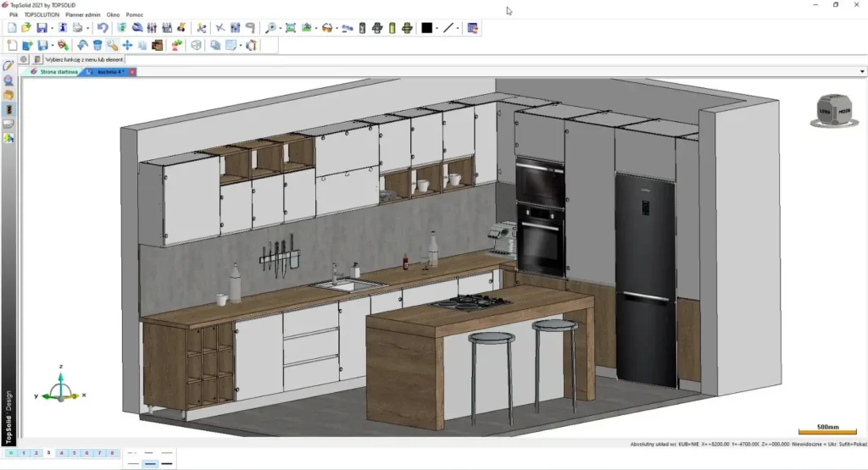
Task: Activate layer 3 in the layer bar
Action: click(x=48, y=453)
